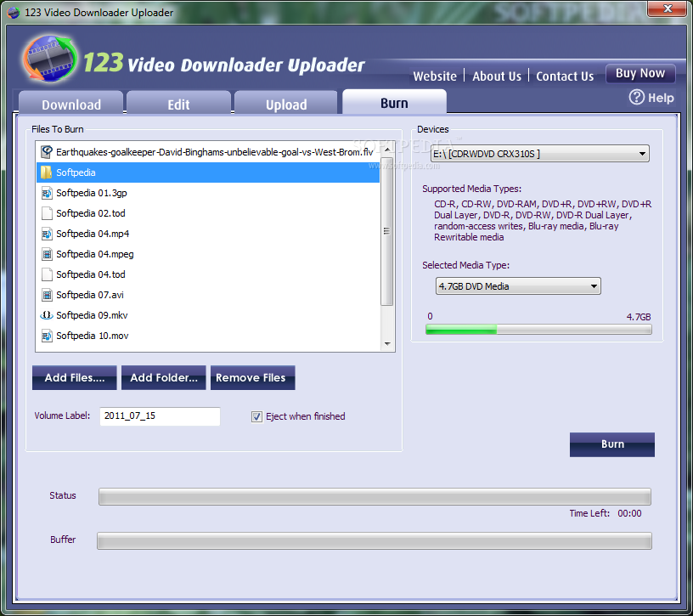693x616 pixels.
Task: Click the disc capacity usage bar
Action: 538,329
